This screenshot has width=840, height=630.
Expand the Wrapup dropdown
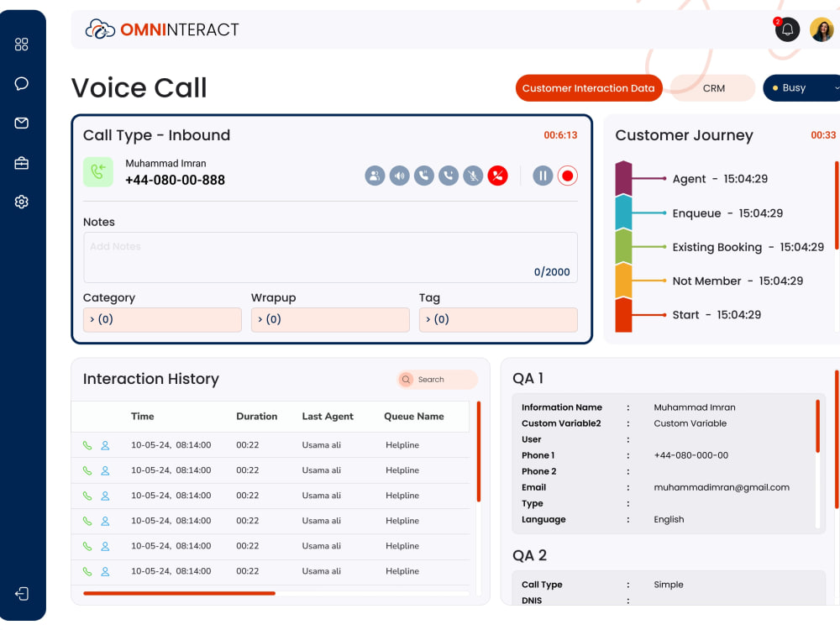coord(330,319)
